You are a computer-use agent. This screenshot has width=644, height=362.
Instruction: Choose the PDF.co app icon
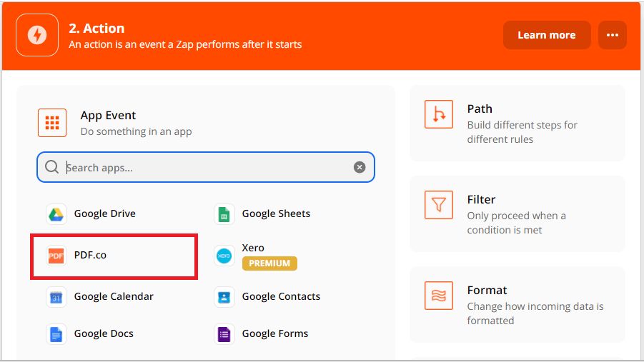point(56,256)
